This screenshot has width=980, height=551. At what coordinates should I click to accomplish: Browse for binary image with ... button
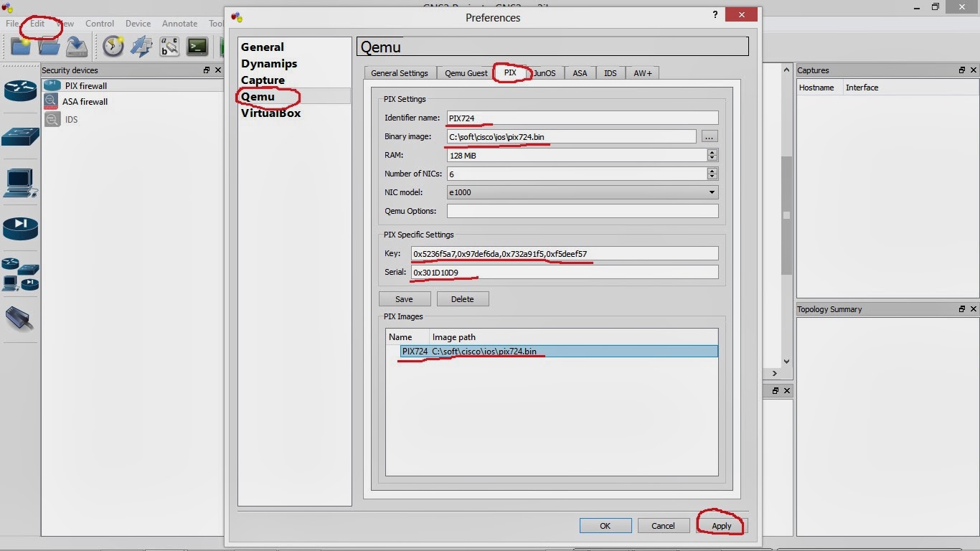pyautogui.click(x=709, y=136)
